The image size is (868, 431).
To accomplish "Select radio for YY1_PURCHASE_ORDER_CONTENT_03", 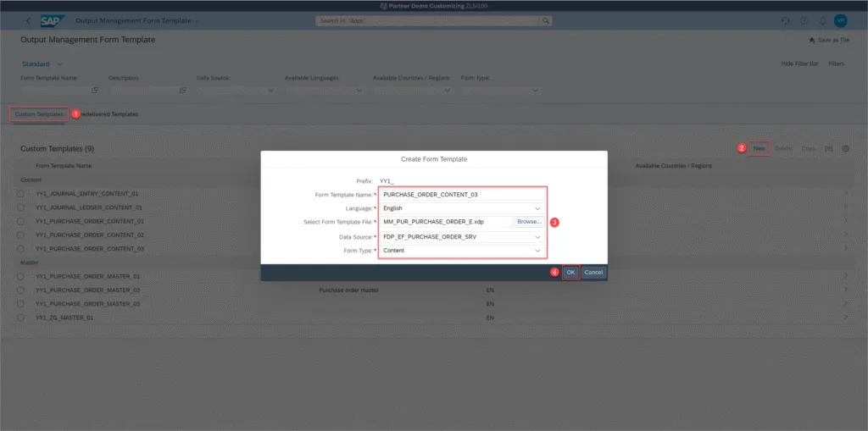I will (20, 249).
